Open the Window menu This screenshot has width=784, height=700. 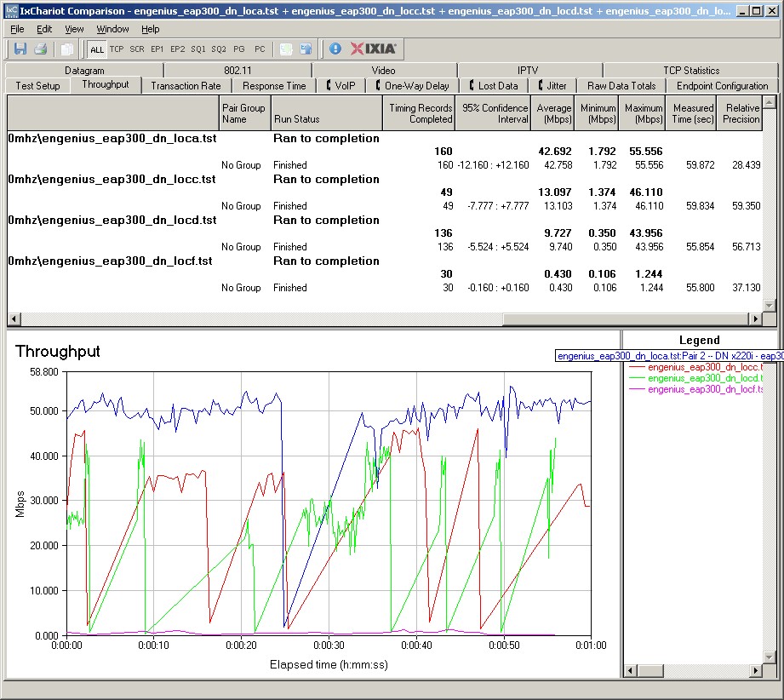(x=112, y=29)
